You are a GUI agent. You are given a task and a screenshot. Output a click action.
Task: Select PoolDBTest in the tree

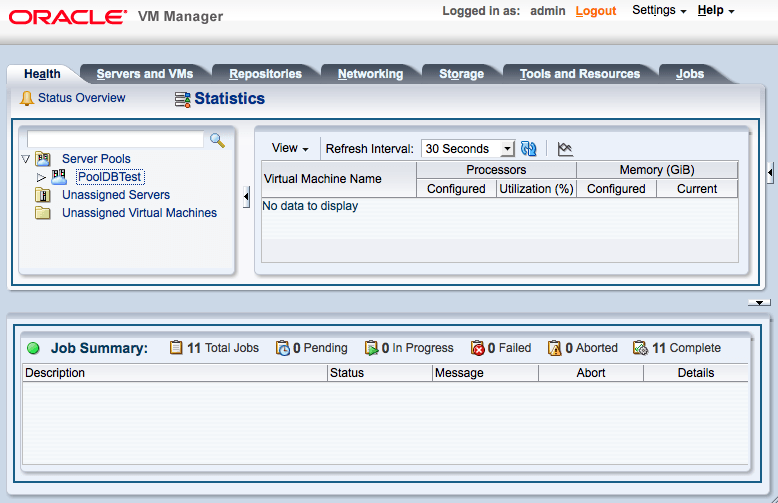[110, 177]
